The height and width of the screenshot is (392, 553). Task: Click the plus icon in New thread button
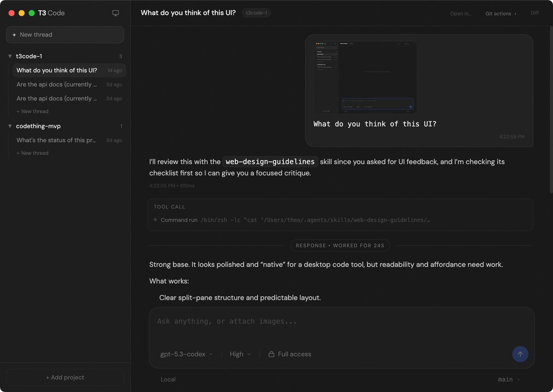click(14, 35)
